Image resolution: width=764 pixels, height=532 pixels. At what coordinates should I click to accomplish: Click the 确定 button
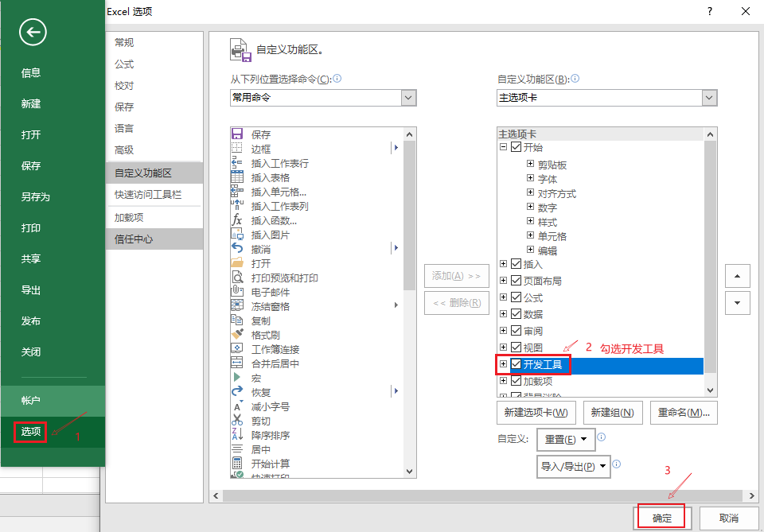pyautogui.click(x=661, y=518)
